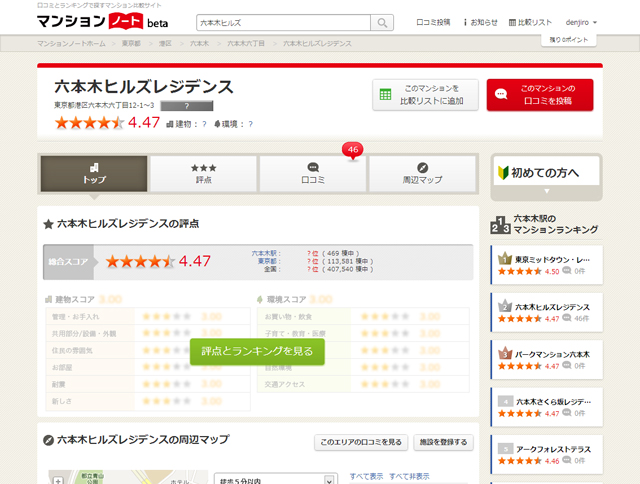640x484 pixels.
Task: Click すべて非表示 link
Action: coord(409,476)
